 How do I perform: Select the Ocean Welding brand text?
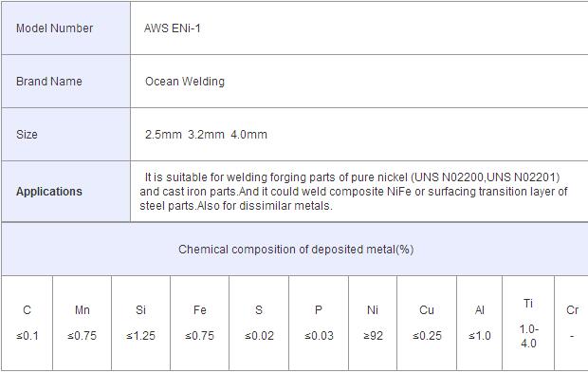coord(185,81)
